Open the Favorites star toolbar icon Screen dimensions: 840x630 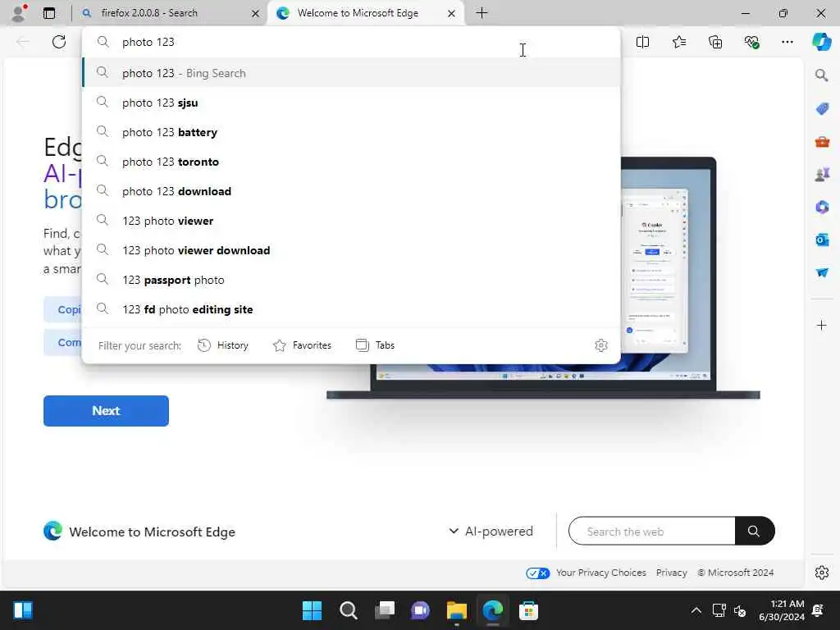[x=678, y=42]
